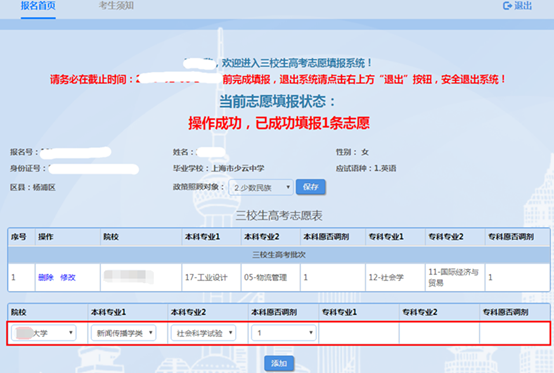Click the 三校生高考批次 row header

279,255
